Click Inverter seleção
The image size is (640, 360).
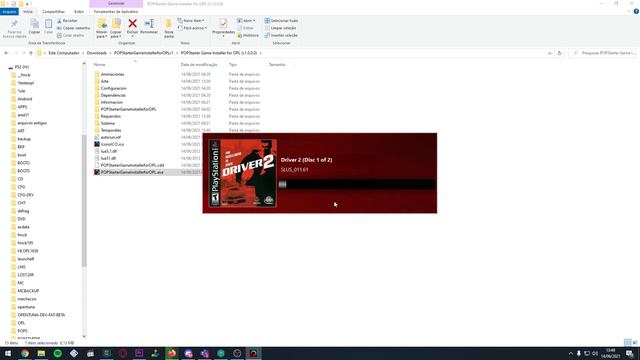[x=281, y=36]
